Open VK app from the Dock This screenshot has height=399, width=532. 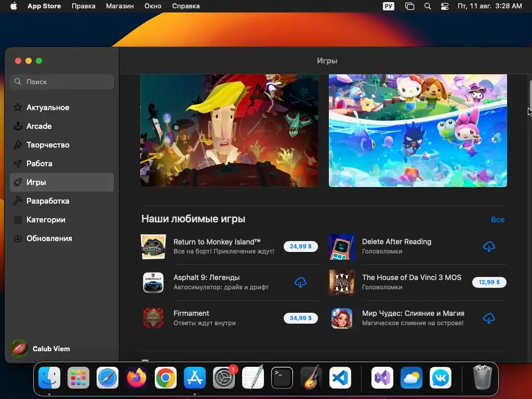tap(441, 378)
